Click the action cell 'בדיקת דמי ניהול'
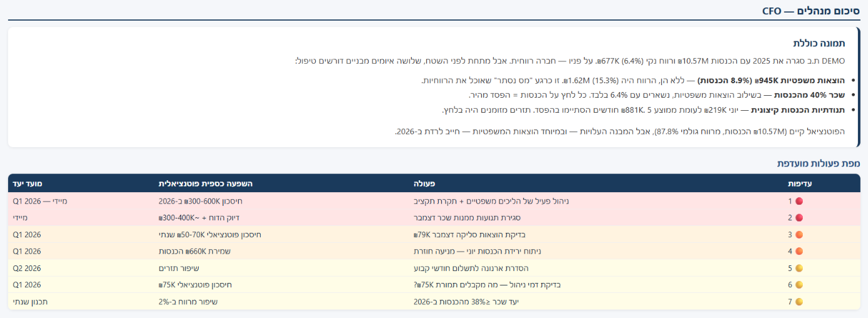The image size is (868, 318). pos(487,285)
